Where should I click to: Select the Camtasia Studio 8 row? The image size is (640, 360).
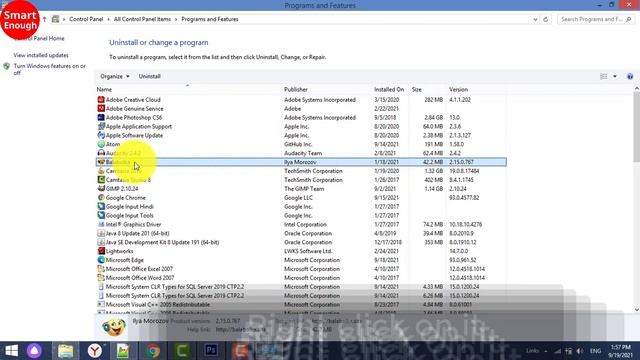[x=301, y=180]
